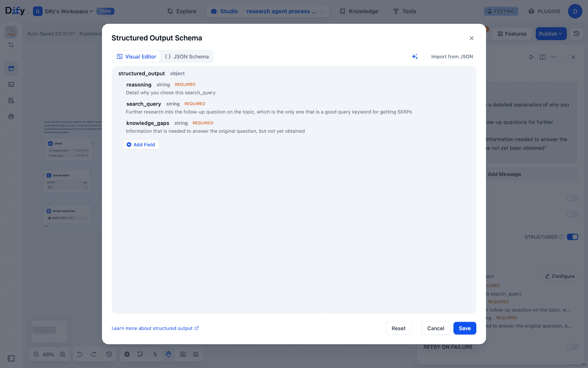
Task: Toggle the STRUCTURED output switch
Action: click(x=572, y=237)
